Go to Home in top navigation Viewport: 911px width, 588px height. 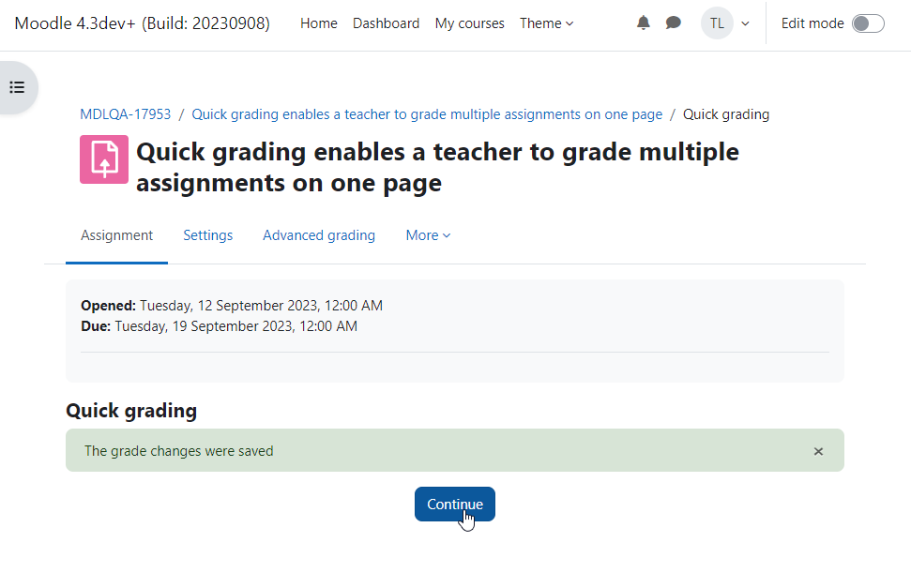318,23
